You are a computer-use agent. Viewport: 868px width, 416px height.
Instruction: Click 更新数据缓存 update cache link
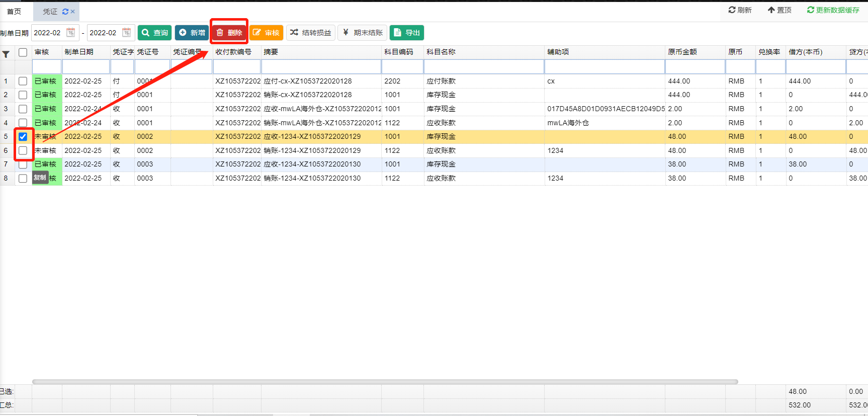click(833, 10)
